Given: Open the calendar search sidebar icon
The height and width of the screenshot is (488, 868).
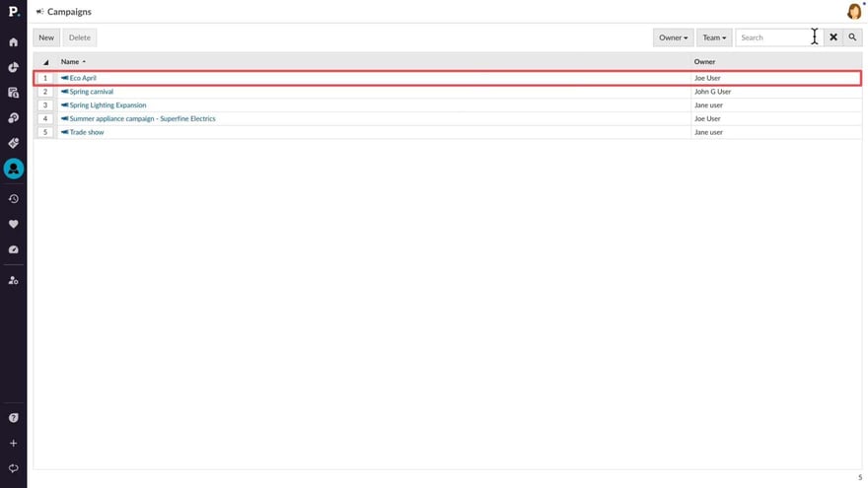Looking at the screenshot, I should pyautogui.click(x=13, y=93).
